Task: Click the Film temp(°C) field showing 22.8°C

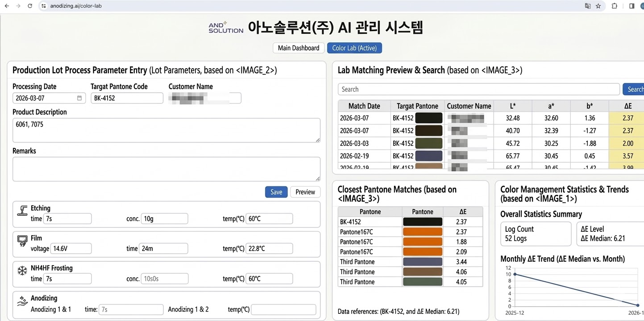Action: [x=269, y=249]
